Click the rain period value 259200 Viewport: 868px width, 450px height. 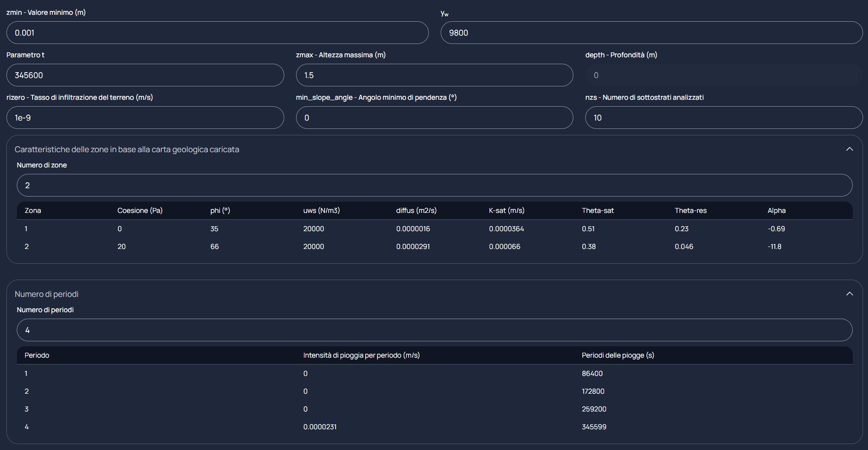pos(594,409)
